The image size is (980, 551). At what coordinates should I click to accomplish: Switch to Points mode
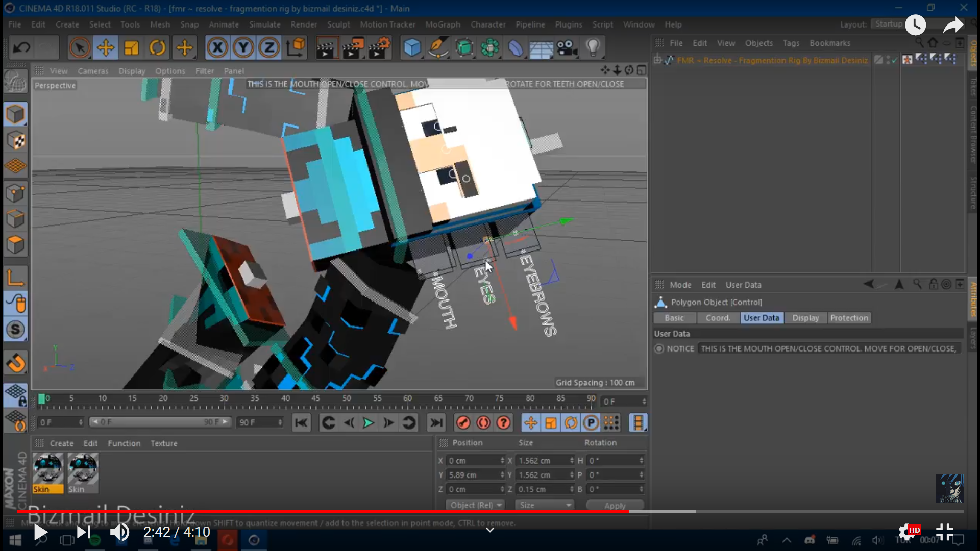tap(15, 193)
